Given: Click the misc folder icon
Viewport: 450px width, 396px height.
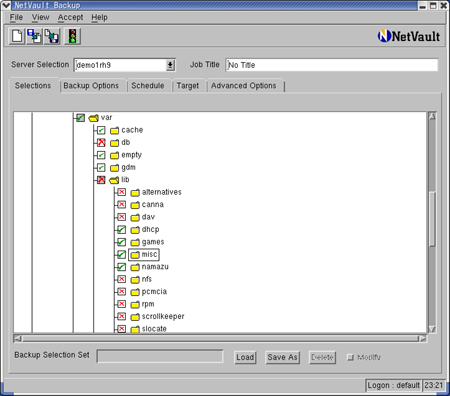Looking at the screenshot, I should pos(135,255).
